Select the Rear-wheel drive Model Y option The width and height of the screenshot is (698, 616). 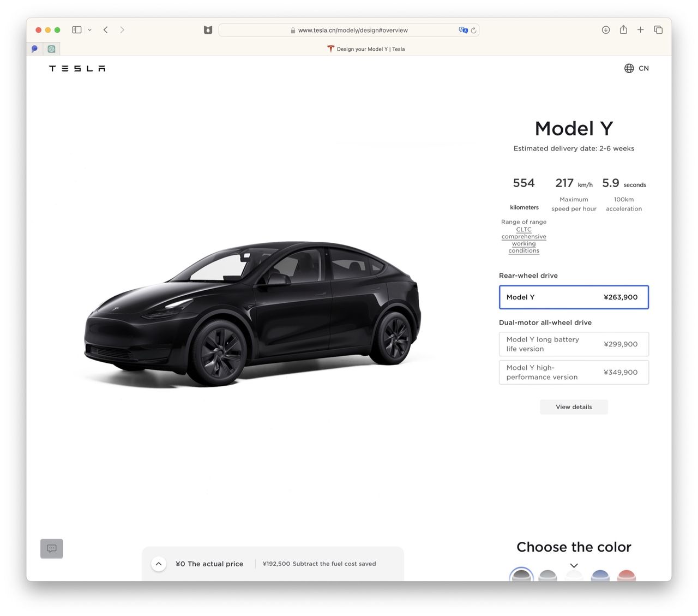[574, 297]
